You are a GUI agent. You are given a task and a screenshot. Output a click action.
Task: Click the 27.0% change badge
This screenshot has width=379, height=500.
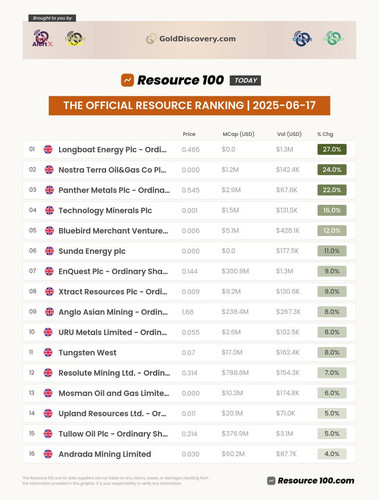pos(332,149)
